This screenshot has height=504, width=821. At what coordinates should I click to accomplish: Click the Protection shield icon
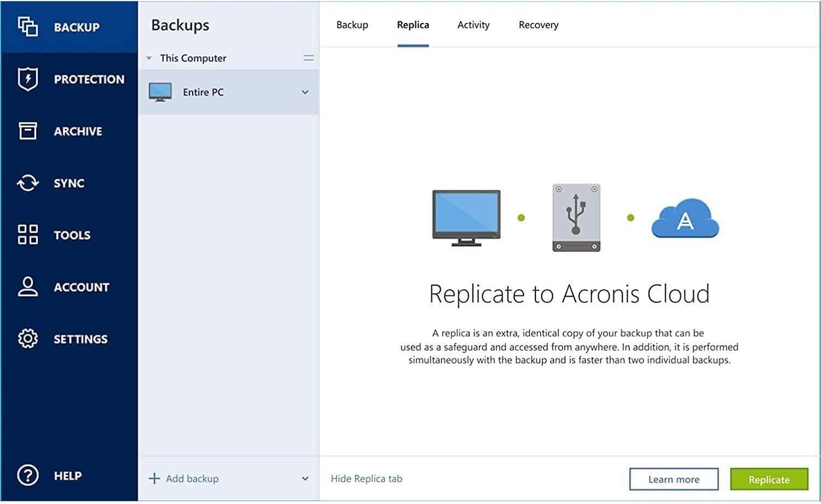[27, 79]
